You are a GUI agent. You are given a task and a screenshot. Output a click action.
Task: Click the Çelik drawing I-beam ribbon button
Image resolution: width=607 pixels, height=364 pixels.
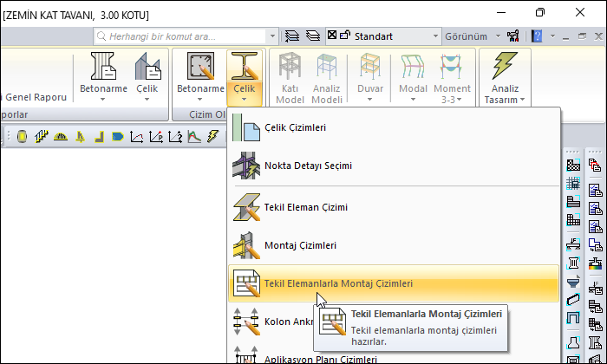point(245,66)
